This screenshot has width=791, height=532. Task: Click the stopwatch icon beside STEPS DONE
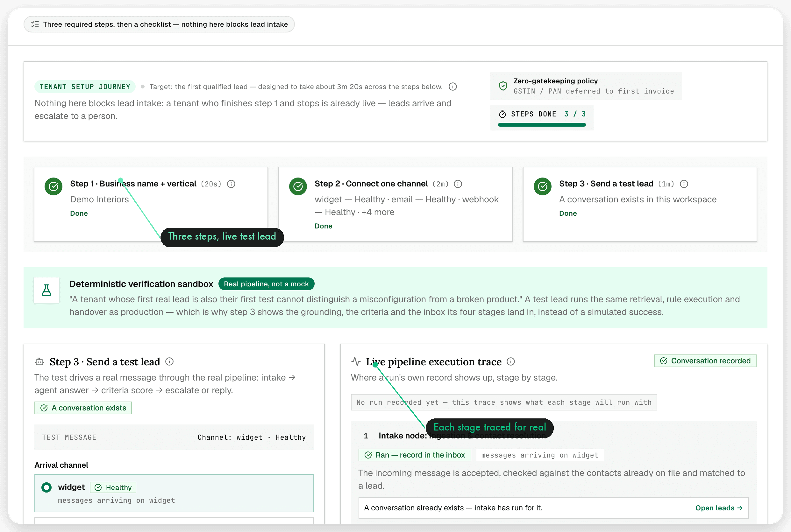[502, 114]
